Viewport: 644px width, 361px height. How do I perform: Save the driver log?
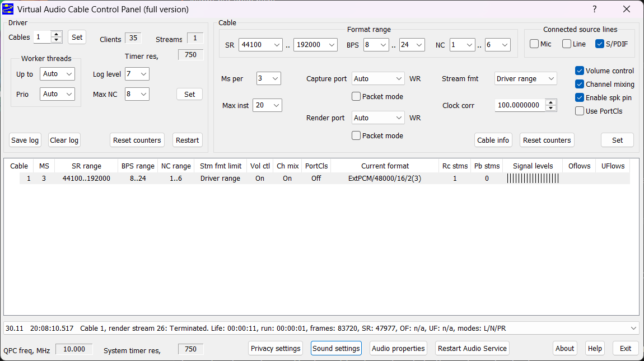click(x=25, y=140)
